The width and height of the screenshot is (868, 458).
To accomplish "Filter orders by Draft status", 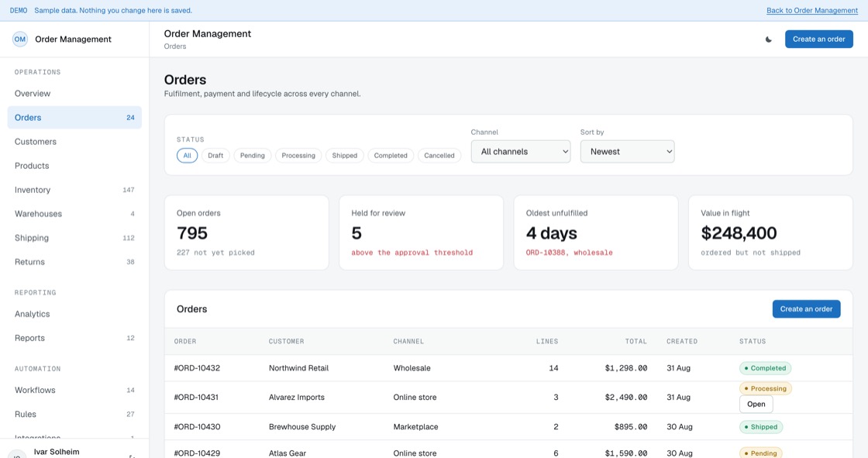I will click(x=215, y=156).
